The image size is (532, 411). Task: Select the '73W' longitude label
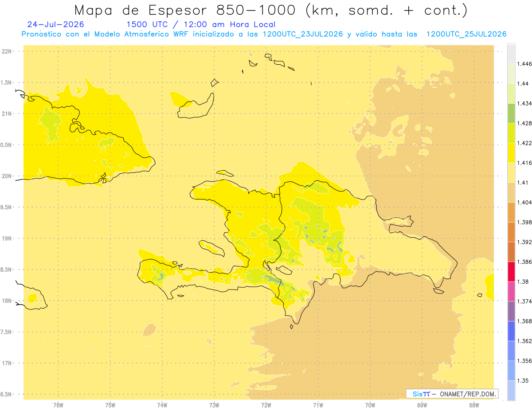click(214, 405)
